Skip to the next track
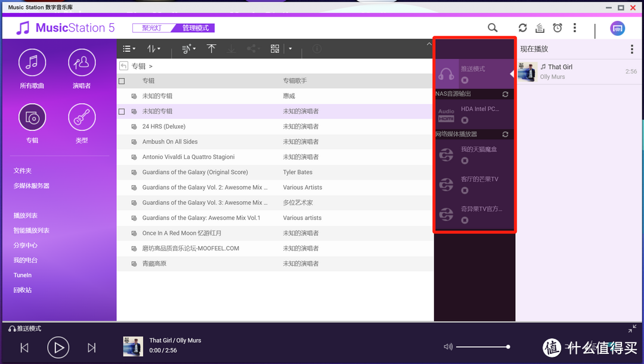The width and height of the screenshot is (644, 364). (x=92, y=347)
